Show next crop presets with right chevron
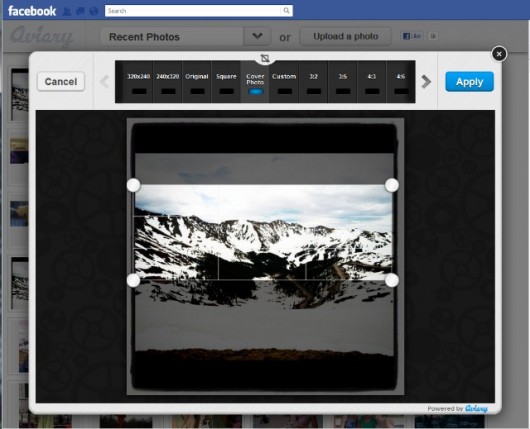 [x=426, y=81]
